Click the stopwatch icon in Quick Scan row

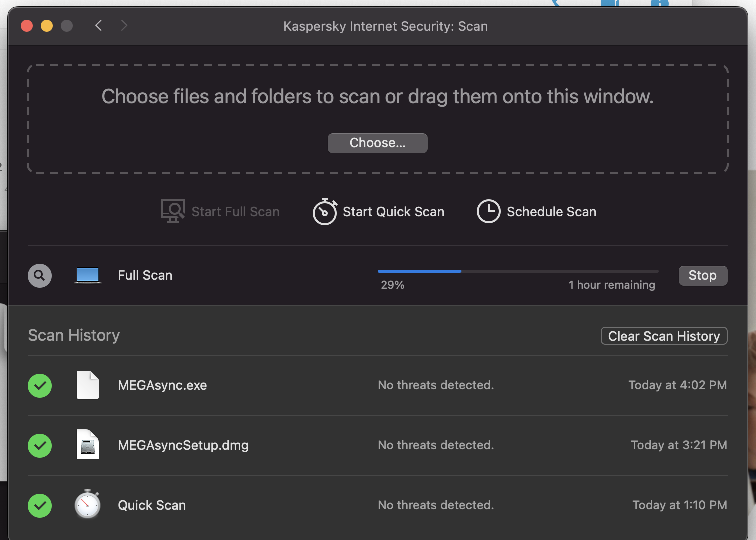[87, 505]
